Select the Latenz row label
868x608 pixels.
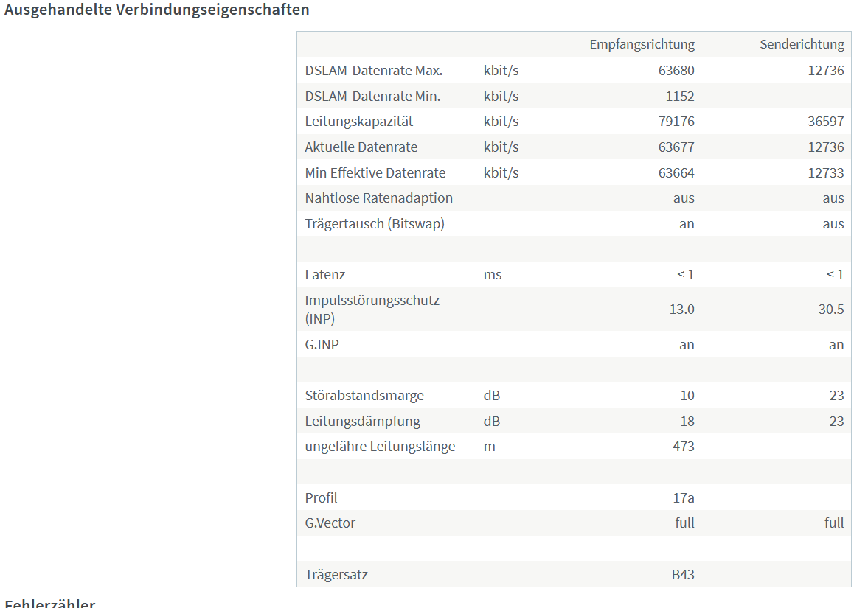(325, 275)
